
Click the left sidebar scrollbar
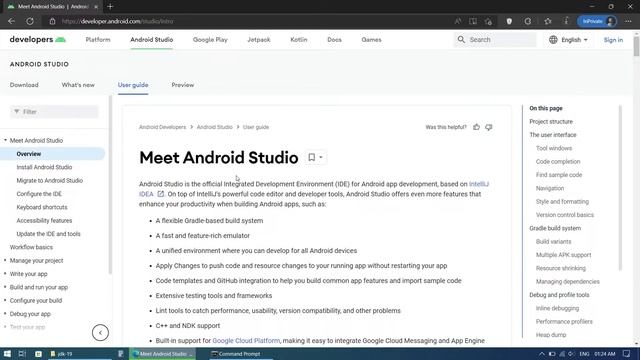click(110, 184)
